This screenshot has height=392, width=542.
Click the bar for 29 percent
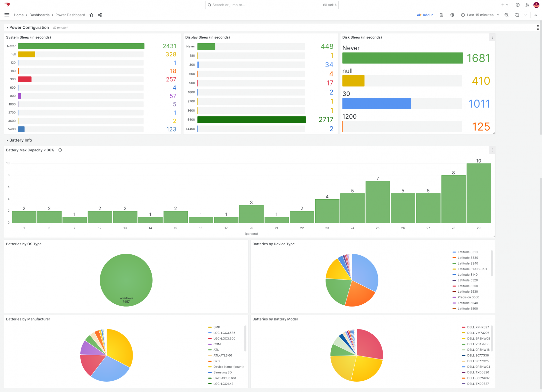click(479, 193)
